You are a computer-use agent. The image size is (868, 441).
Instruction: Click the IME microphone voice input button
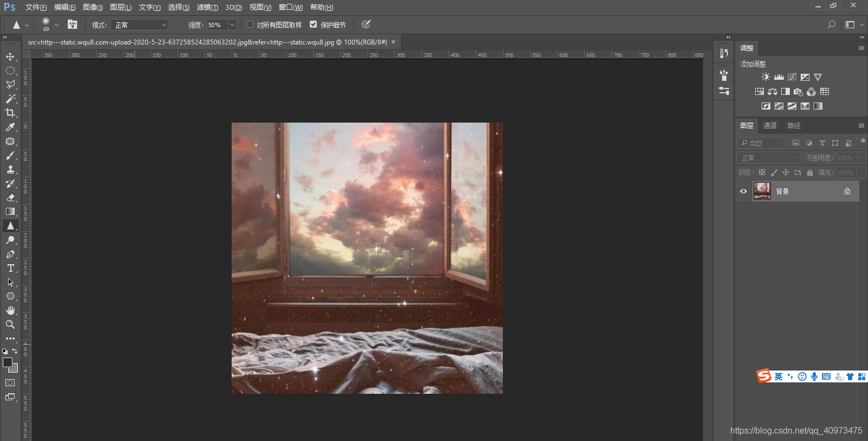814,376
